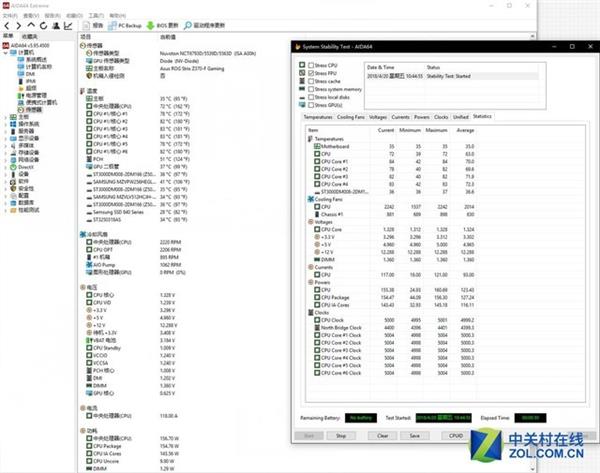Select 系统概述 in the tree
The width and height of the screenshot is (600, 473).
(x=32, y=60)
